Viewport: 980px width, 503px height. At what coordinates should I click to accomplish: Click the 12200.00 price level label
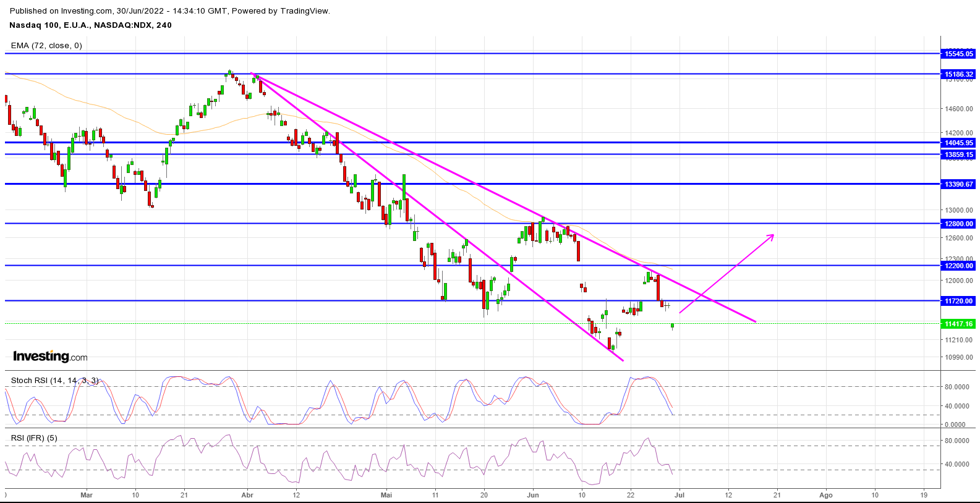(x=958, y=266)
